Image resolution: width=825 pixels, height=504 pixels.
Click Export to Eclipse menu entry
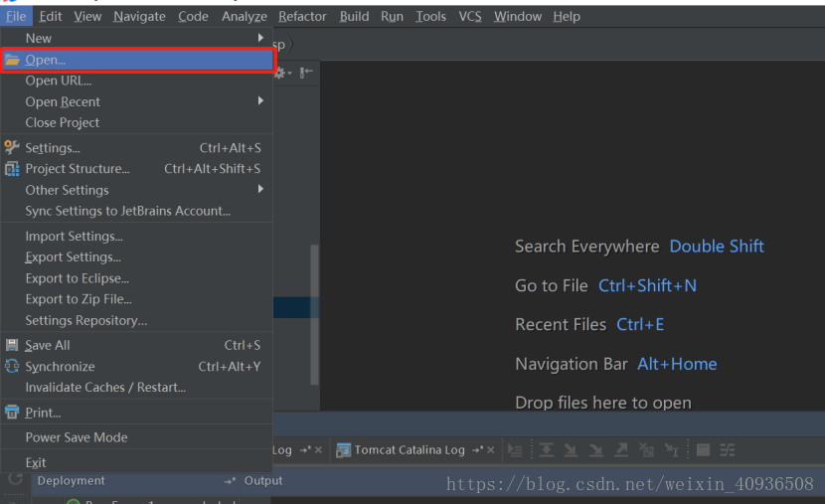pyautogui.click(x=77, y=278)
